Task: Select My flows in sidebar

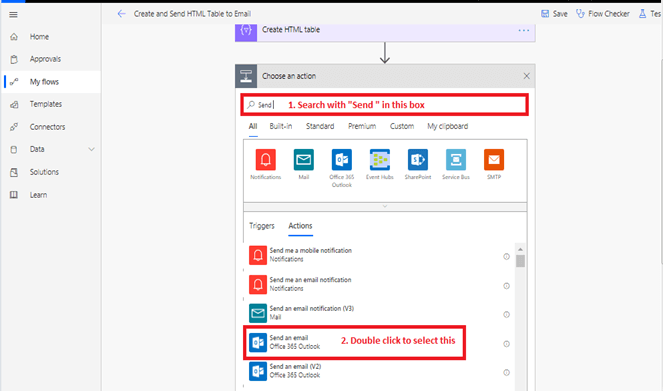Action: (51, 82)
